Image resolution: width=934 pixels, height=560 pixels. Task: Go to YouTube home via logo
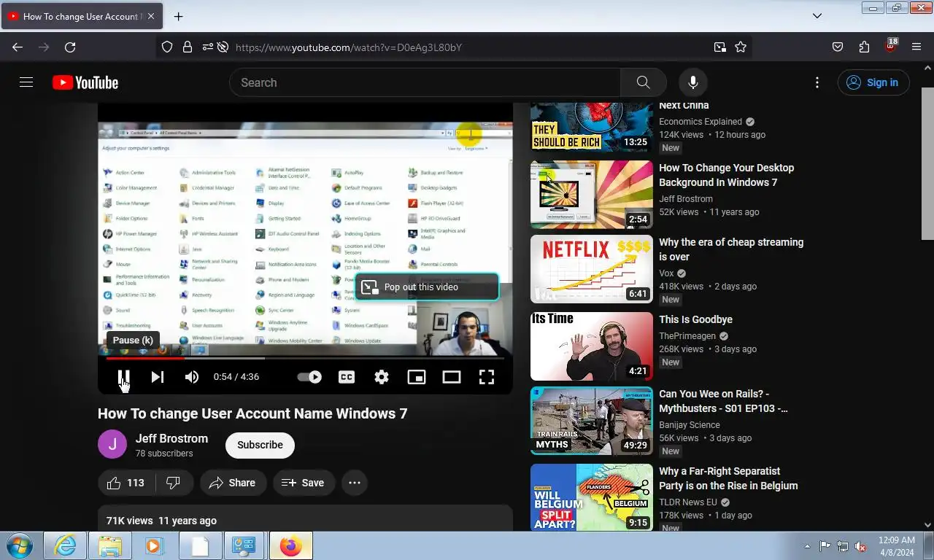tap(85, 82)
